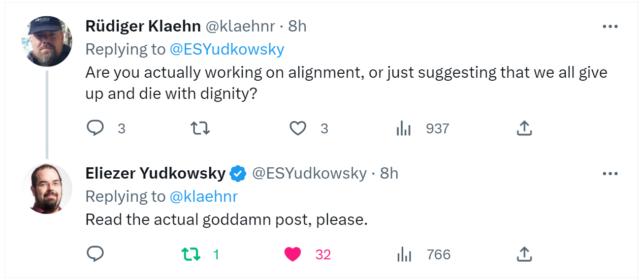Click Eliezer Yudkowsky's verified badge
Image resolution: width=644 pixels, height=280 pixels.
(238, 173)
